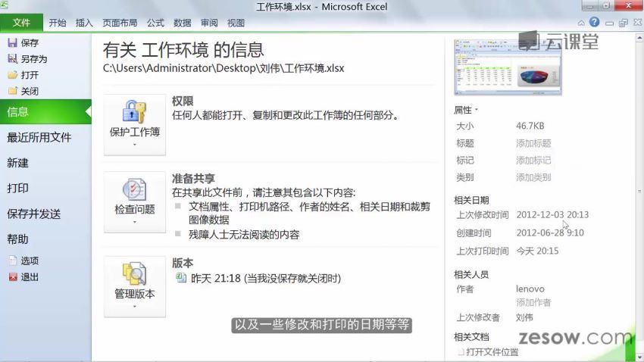Click the Excel app icon in the title bar
The width and height of the screenshot is (644, 362).
point(4,5)
